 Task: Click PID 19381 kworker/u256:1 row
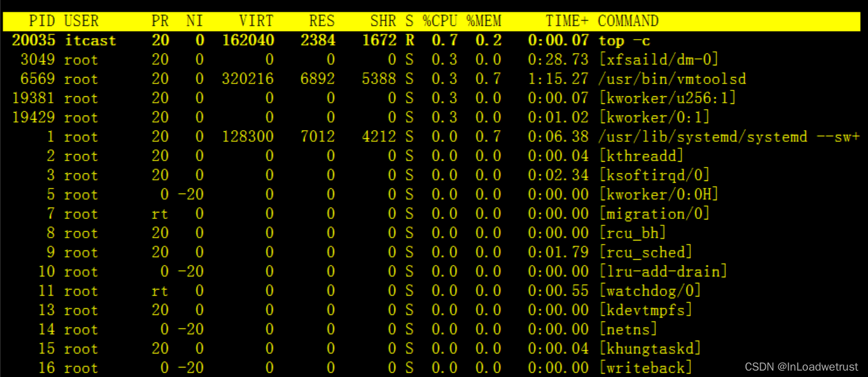(x=432, y=98)
